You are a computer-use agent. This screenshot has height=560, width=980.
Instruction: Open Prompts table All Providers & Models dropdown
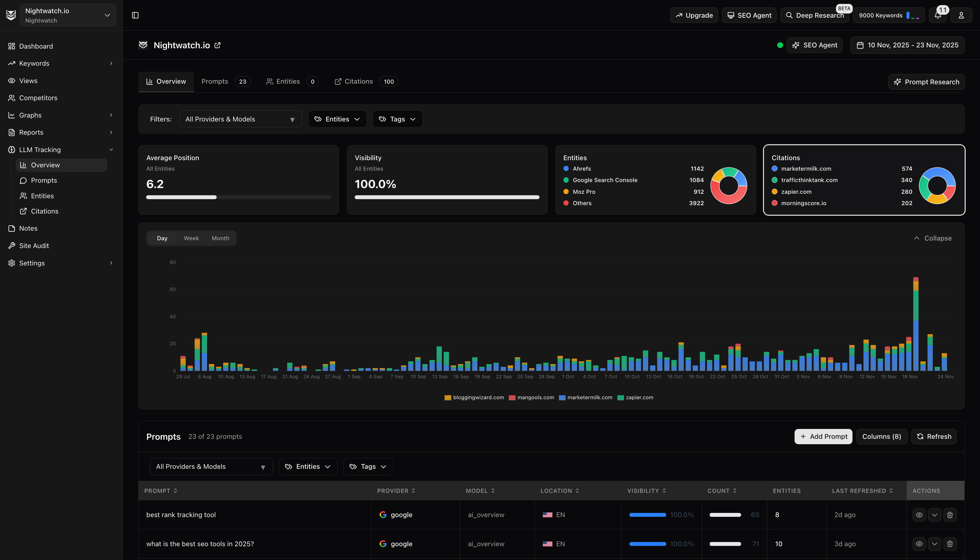pyautogui.click(x=211, y=466)
